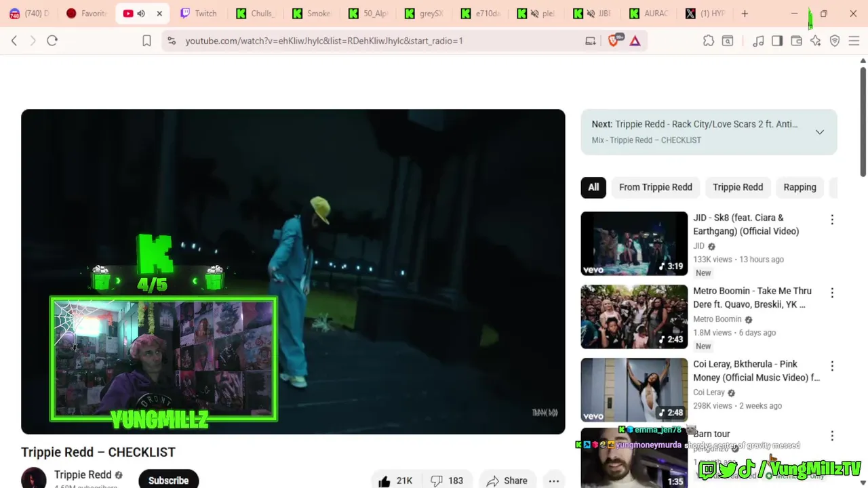The image size is (868, 488).
Task: Open the Barn tour video thumbnail
Action: [634, 457]
